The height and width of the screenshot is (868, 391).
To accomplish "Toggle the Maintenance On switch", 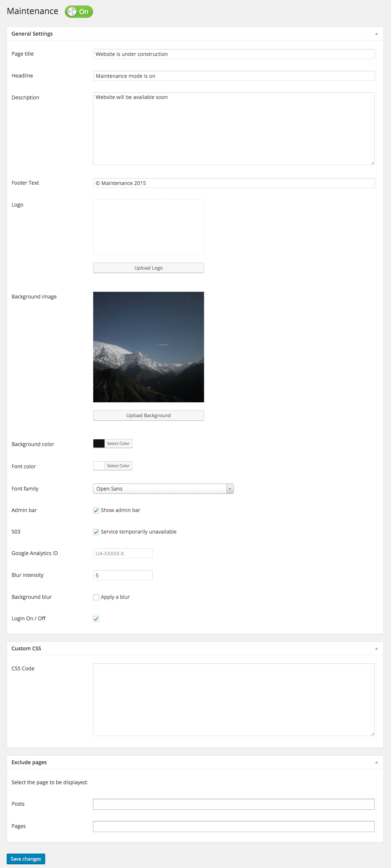I will [x=79, y=11].
